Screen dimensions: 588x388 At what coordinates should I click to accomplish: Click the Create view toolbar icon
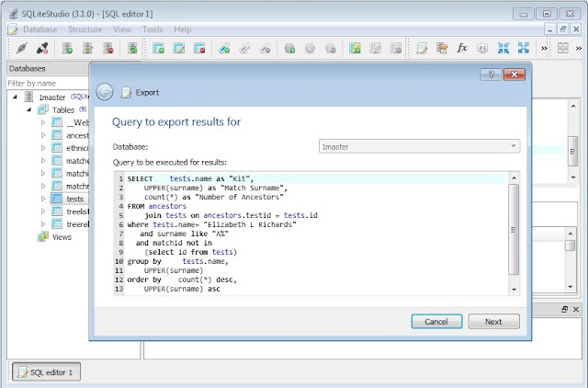pyautogui.click(x=355, y=48)
